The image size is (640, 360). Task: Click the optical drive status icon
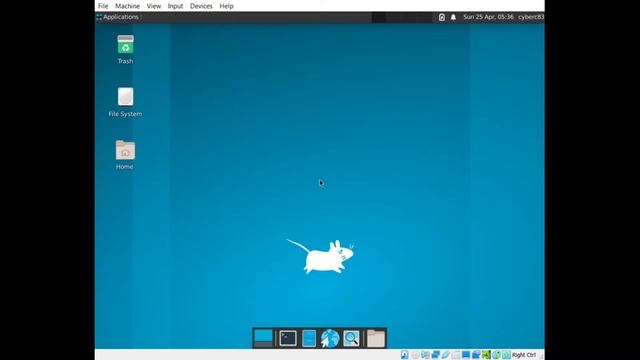[415, 355]
